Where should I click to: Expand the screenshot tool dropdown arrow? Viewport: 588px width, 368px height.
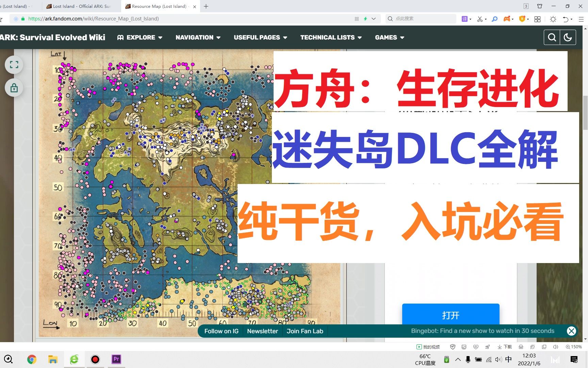pos(486,19)
